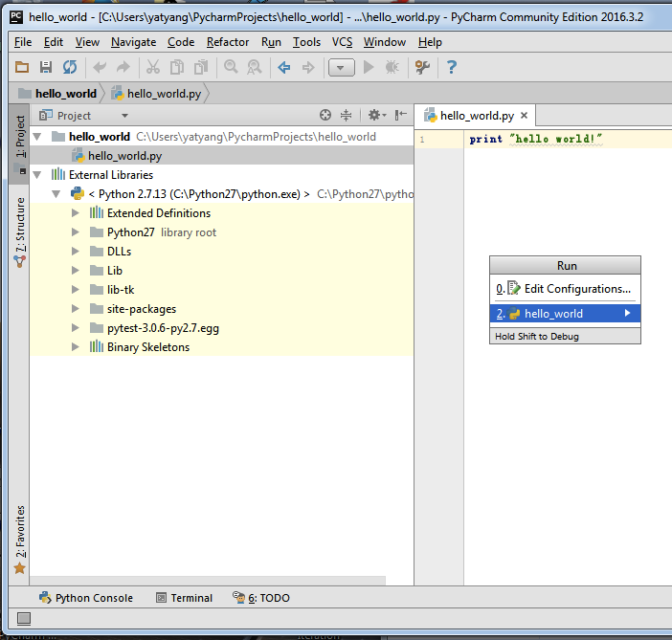The height and width of the screenshot is (640, 672).
Task: Expand the Binary Skeletons node
Action: pyautogui.click(x=75, y=347)
